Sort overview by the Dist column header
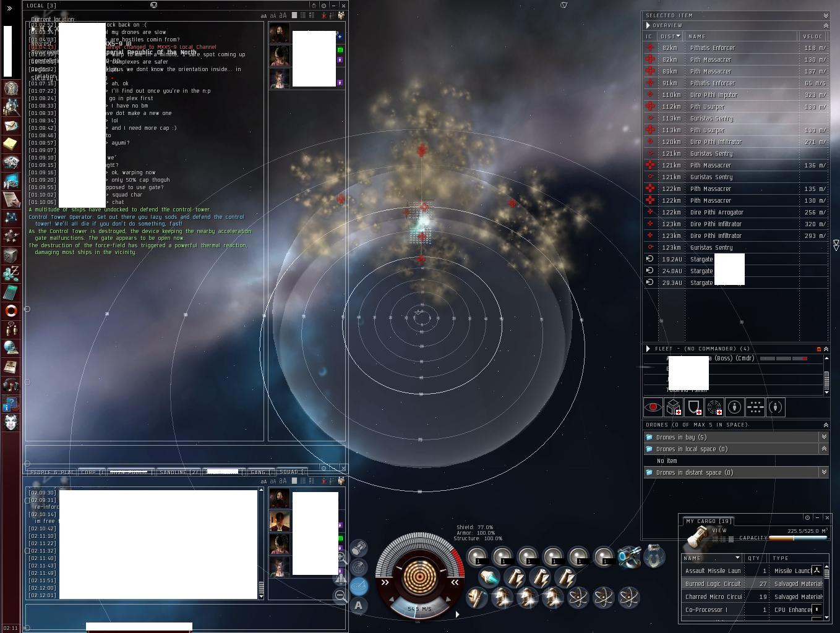840x633 pixels. (x=670, y=36)
